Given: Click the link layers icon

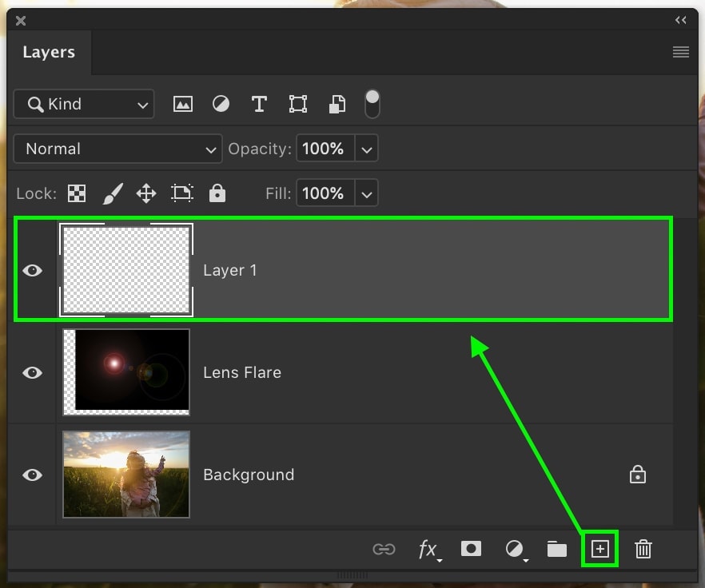Looking at the screenshot, I should pyautogui.click(x=384, y=549).
